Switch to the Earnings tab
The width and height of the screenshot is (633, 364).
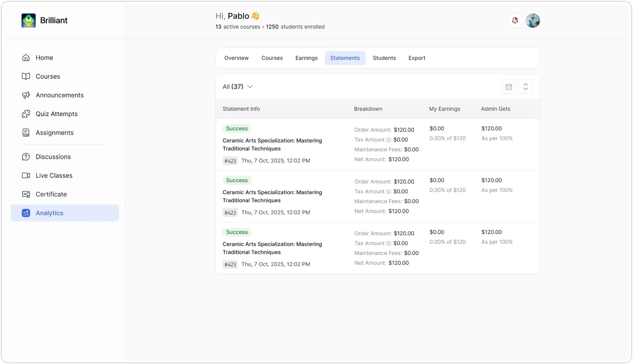[306, 58]
